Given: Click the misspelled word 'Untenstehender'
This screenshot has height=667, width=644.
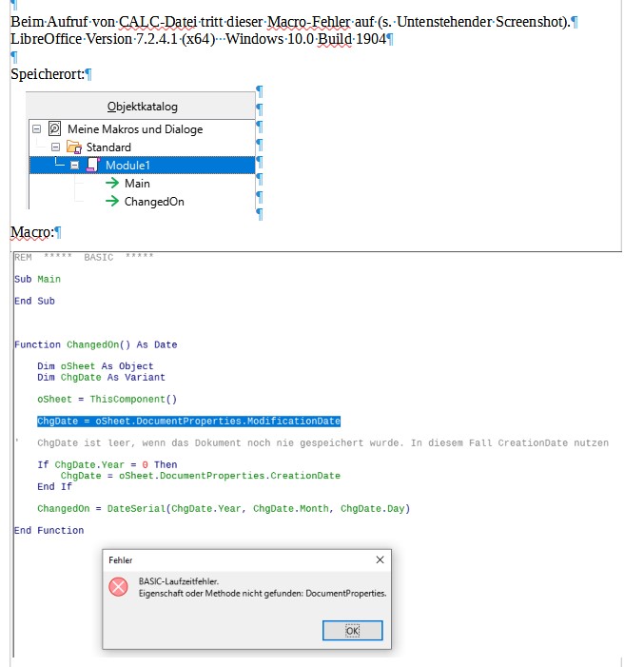Looking at the screenshot, I should [x=444, y=21].
